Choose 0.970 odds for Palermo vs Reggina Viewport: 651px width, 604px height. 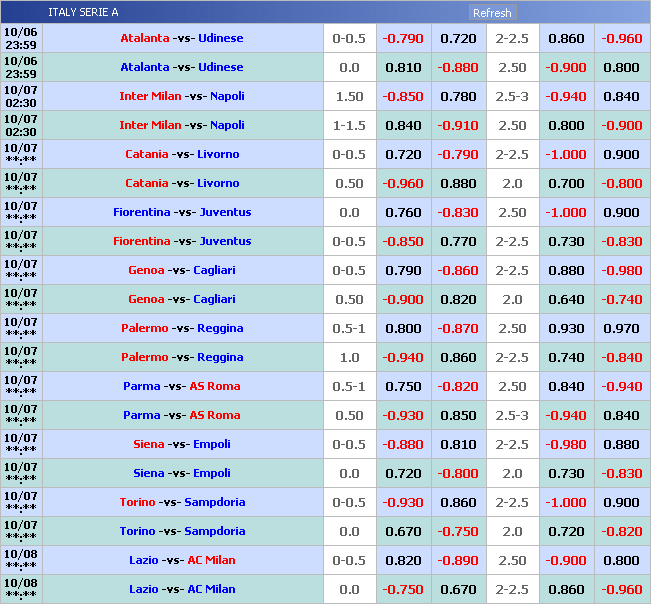(x=621, y=328)
